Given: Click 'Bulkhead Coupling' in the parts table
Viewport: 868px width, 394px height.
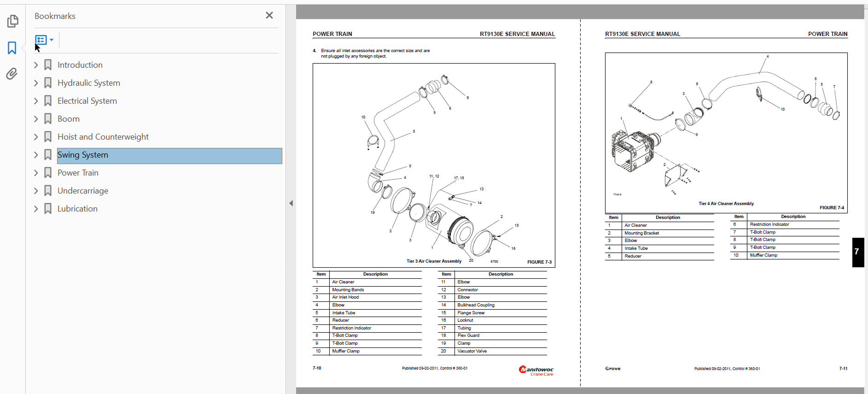Looking at the screenshot, I should pos(476,305).
